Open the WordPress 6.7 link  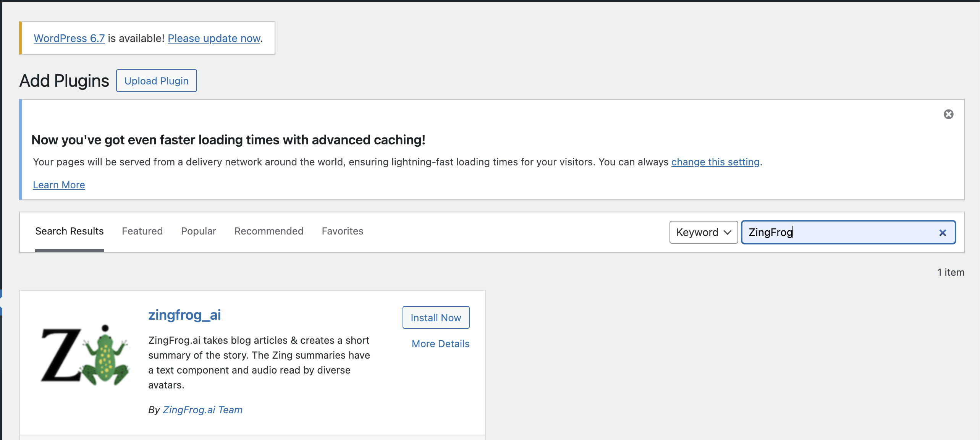pyautogui.click(x=69, y=38)
